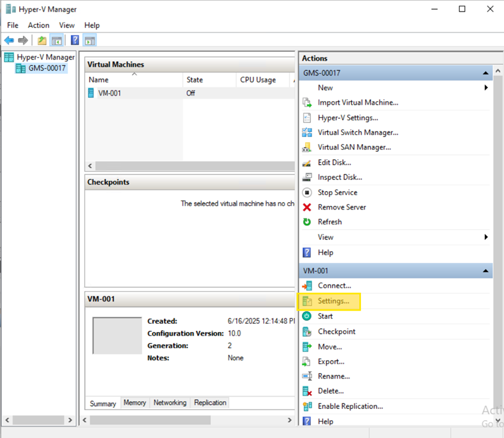
Task: Click the Export action icon
Action: coord(306,362)
